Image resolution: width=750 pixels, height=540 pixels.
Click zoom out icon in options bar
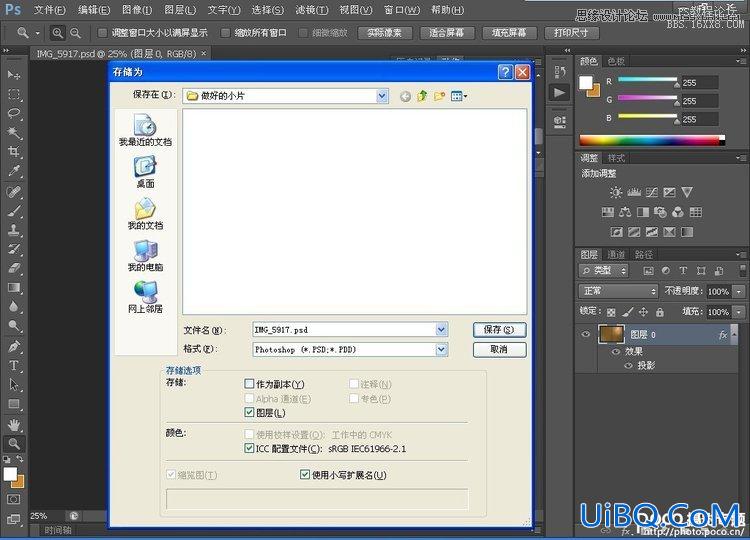click(75, 33)
